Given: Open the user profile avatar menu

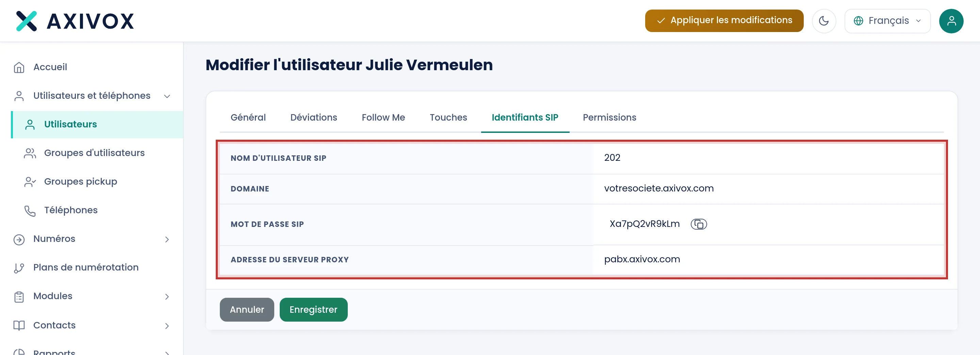Looking at the screenshot, I should pyautogui.click(x=951, y=21).
